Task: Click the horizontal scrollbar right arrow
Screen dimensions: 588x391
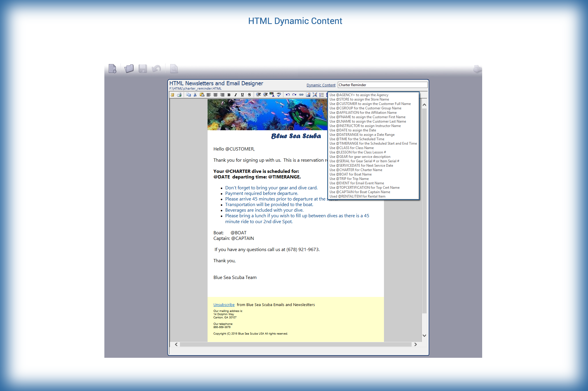Action: point(415,344)
